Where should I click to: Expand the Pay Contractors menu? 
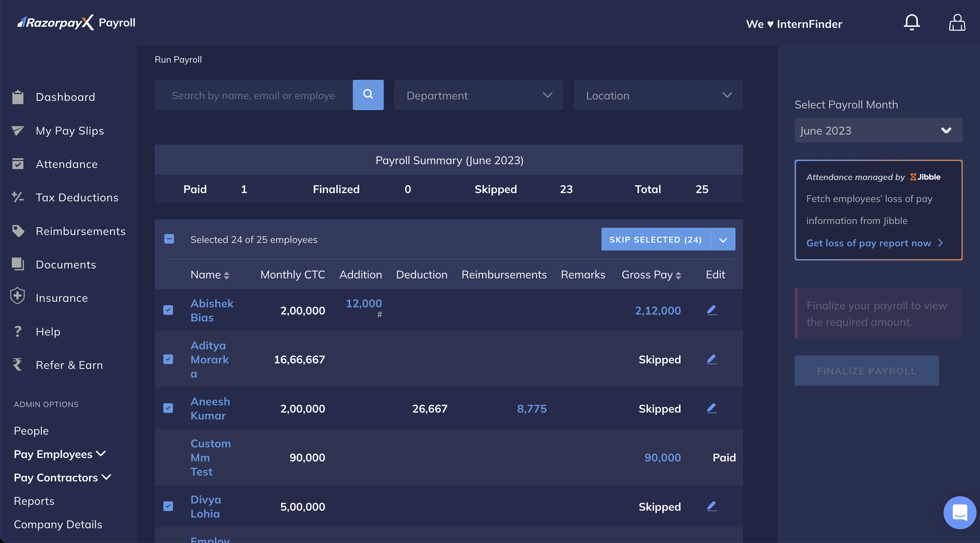pyautogui.click(x=63, y=478)
